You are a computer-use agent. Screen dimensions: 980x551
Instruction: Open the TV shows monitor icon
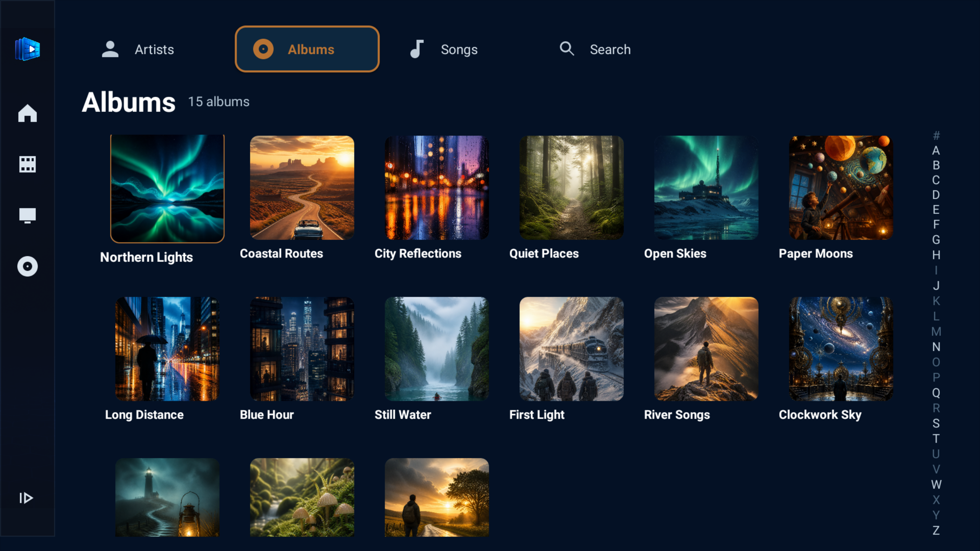pos(27,215)
